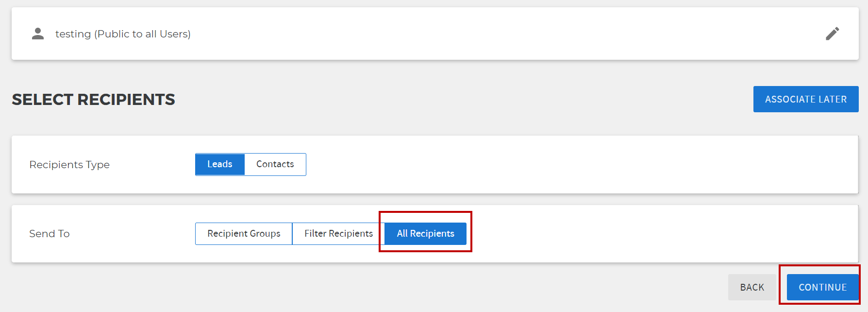The image size is (868, 312).
Task: Edit the testing campaign details
Action: (832, 34)
